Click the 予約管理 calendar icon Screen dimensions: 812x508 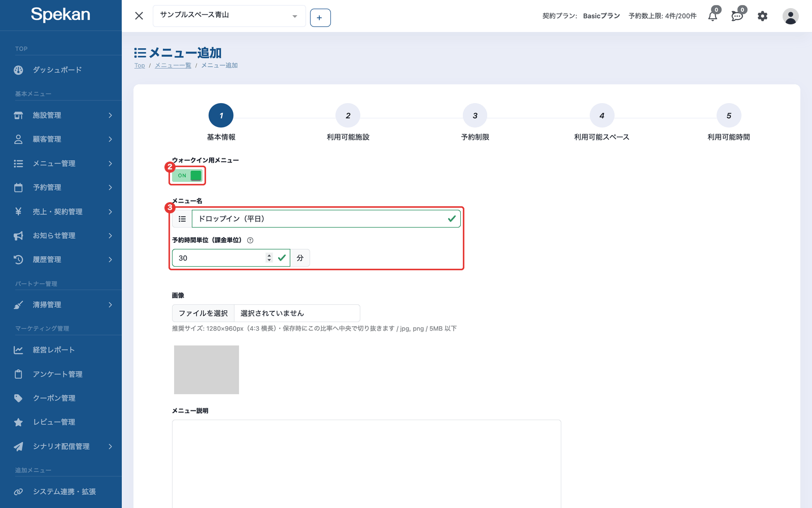point(18,187)
